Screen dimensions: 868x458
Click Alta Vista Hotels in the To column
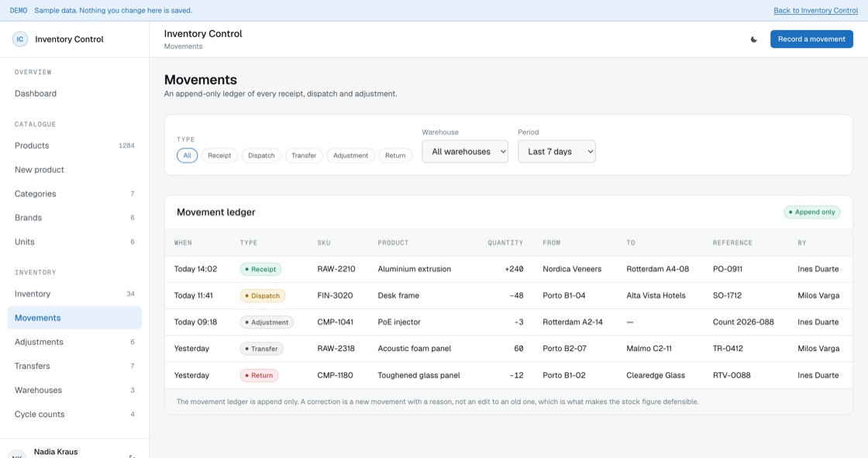click(x=656, y=296)
